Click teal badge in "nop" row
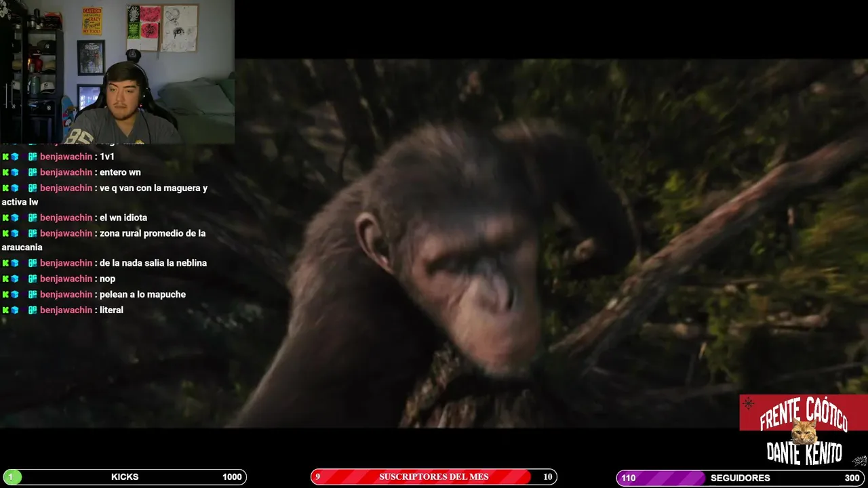The width and height of the screenshot is (868, 488). 33,279
